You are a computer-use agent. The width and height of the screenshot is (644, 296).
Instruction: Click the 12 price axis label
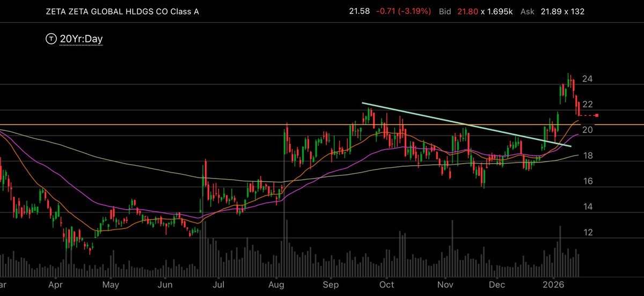(x=587, y=233)
